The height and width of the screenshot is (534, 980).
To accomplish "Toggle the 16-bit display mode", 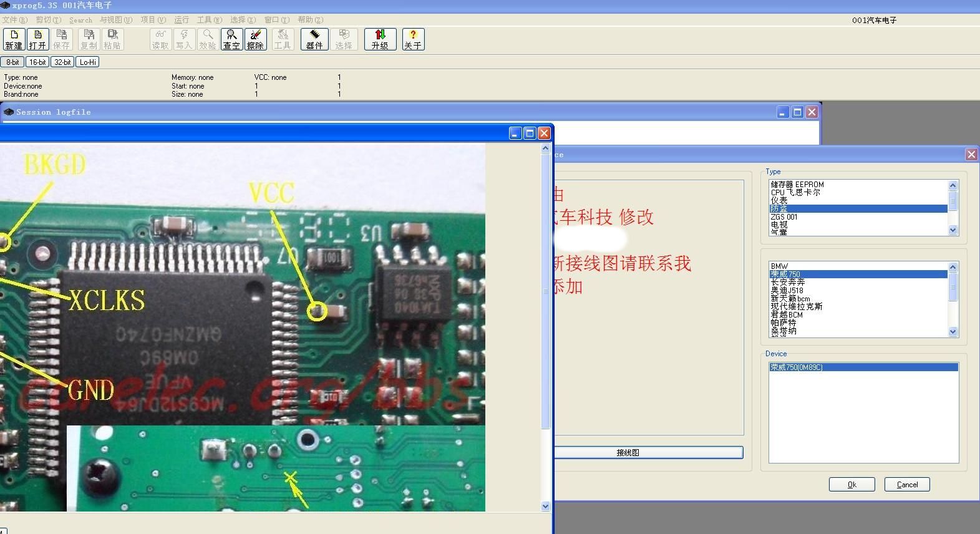I will [x=37, y=62].
